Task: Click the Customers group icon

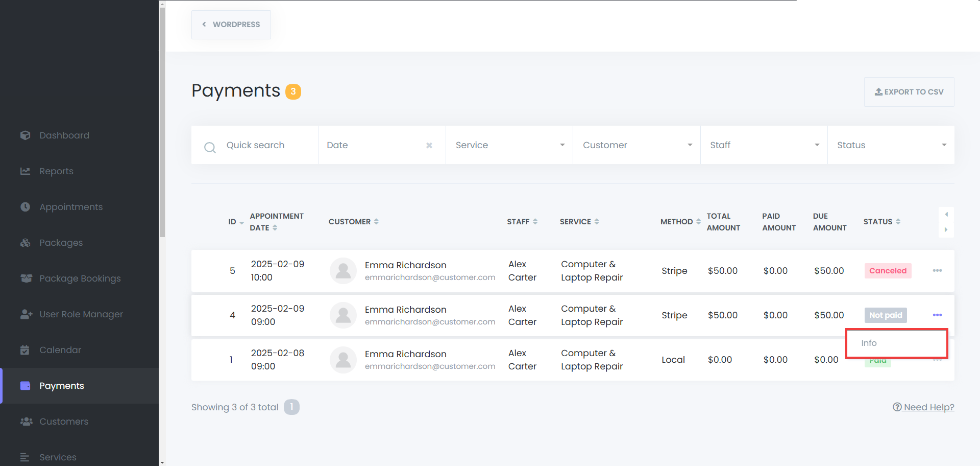Action: [26, 422]
